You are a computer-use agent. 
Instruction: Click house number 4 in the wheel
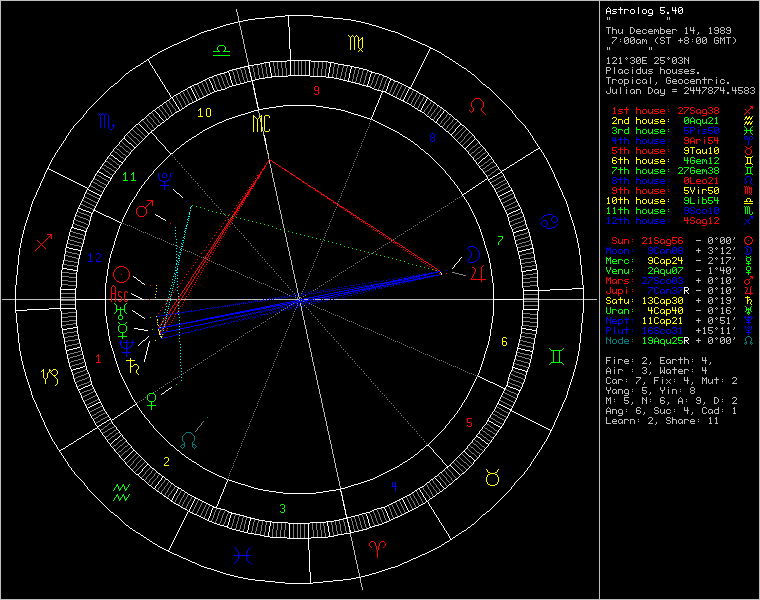[395, 486]
